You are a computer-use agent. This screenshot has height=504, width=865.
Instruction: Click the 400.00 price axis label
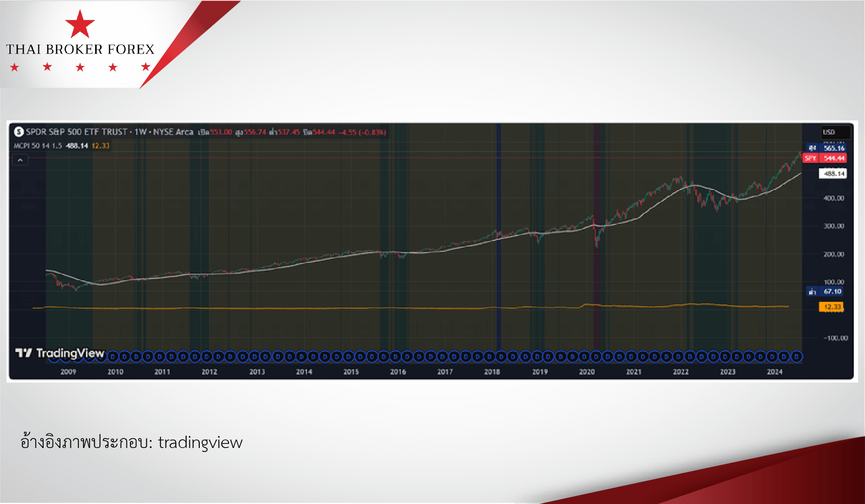point(834,198)
